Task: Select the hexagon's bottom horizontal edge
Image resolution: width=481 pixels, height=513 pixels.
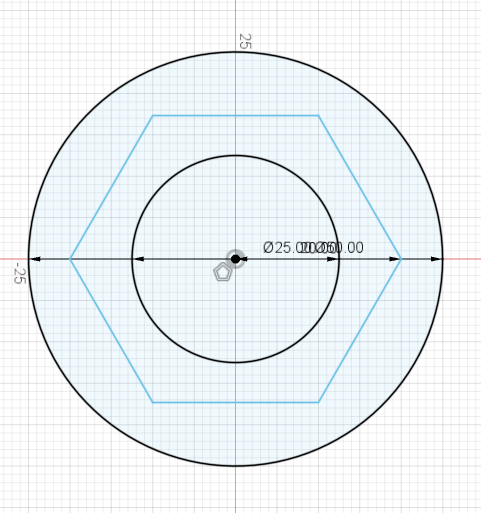Action: click(x=235, y=402)
